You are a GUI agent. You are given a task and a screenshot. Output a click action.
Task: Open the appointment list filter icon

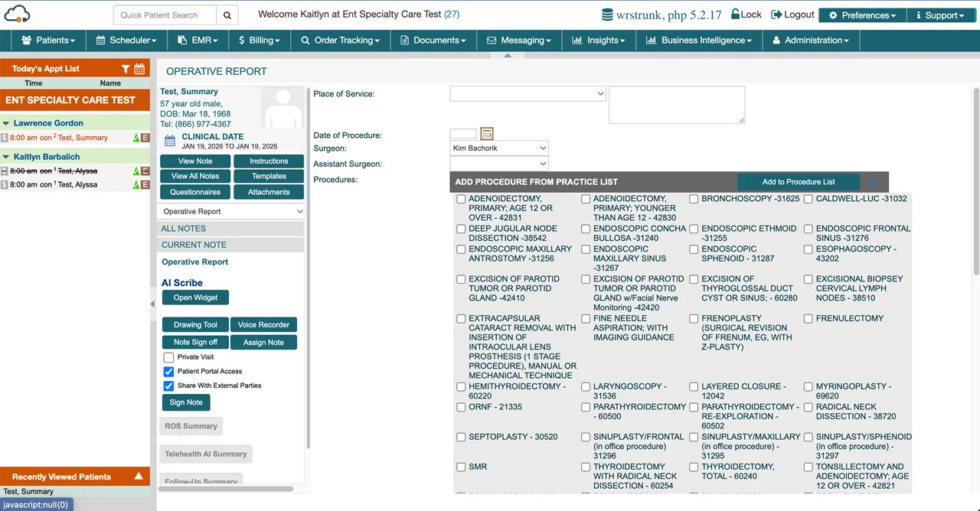[126, 69]
